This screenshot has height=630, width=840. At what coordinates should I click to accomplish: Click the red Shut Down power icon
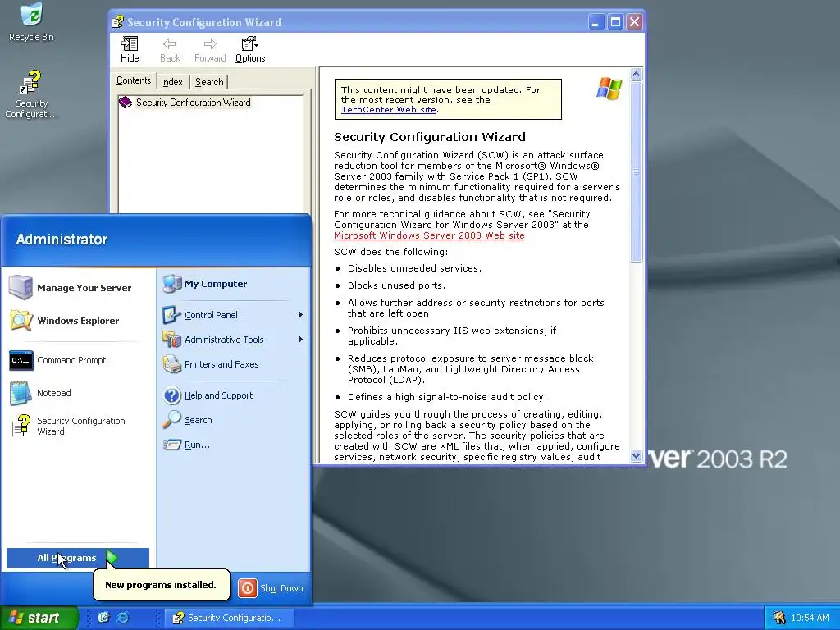pos(248,588)
